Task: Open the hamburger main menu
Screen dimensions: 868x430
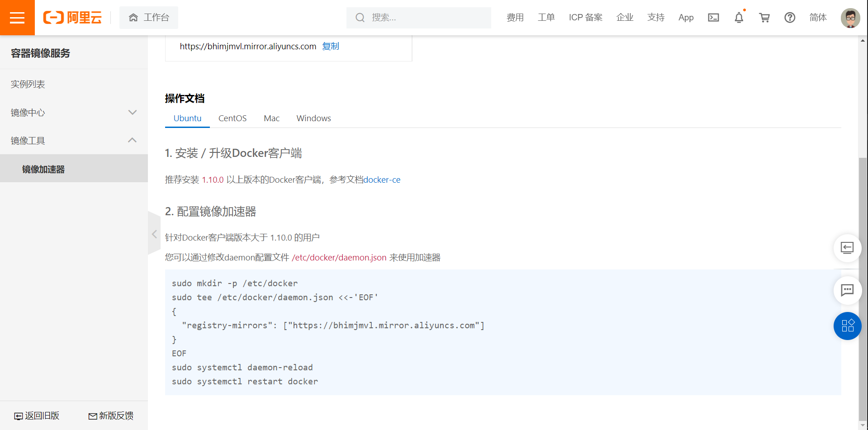Action: pos(17,18)
